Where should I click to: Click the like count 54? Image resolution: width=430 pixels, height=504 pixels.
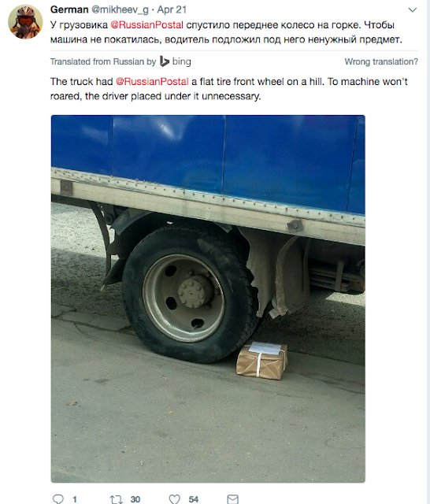click(x=194, y=499)
